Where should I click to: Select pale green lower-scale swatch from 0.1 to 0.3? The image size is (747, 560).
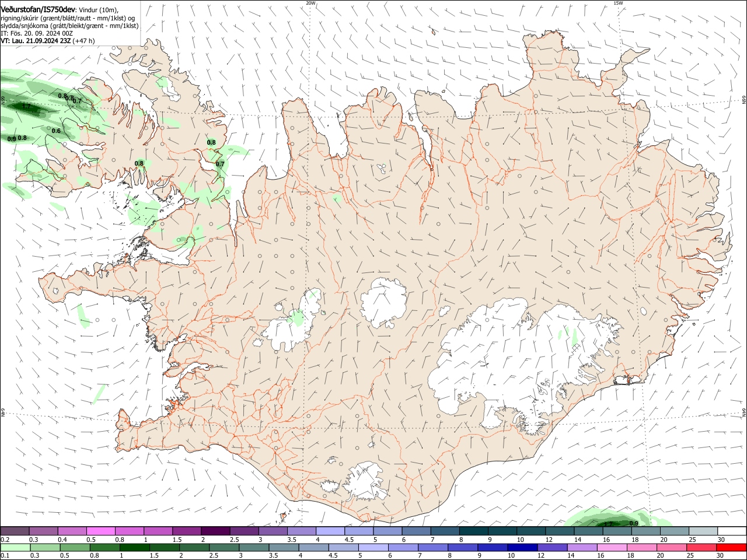point(15,547)
